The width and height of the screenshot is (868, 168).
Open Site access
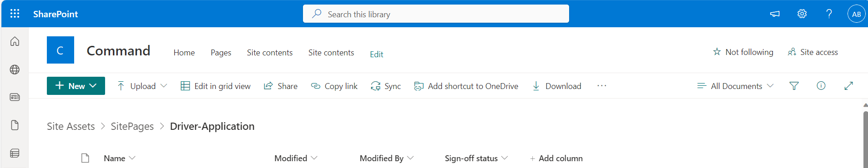tap(812, 52)
